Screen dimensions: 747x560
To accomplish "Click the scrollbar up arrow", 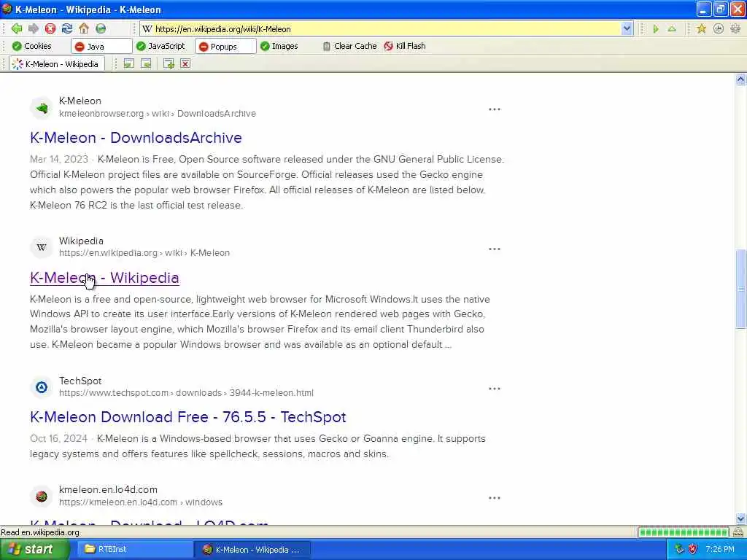I will coord(740,79).
